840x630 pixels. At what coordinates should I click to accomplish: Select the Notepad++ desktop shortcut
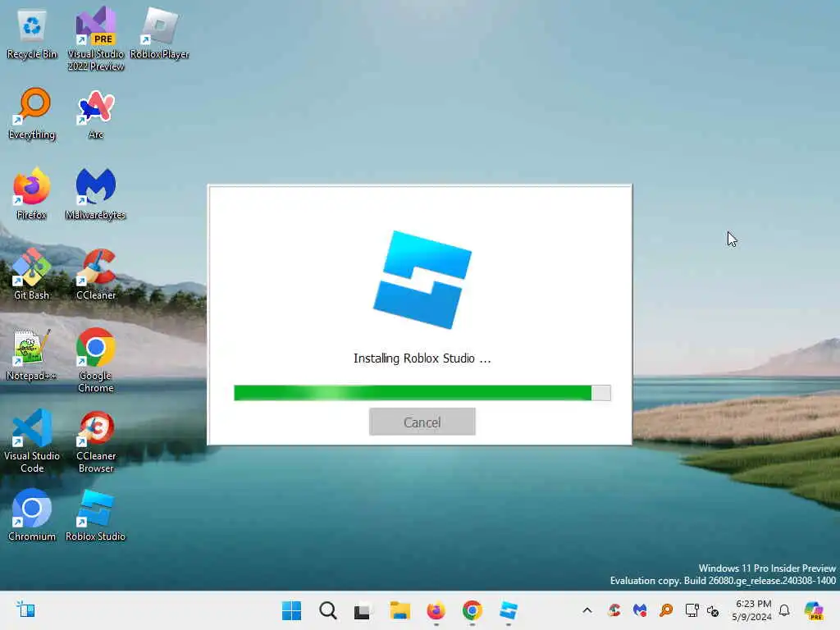click(x=32, y=354)
